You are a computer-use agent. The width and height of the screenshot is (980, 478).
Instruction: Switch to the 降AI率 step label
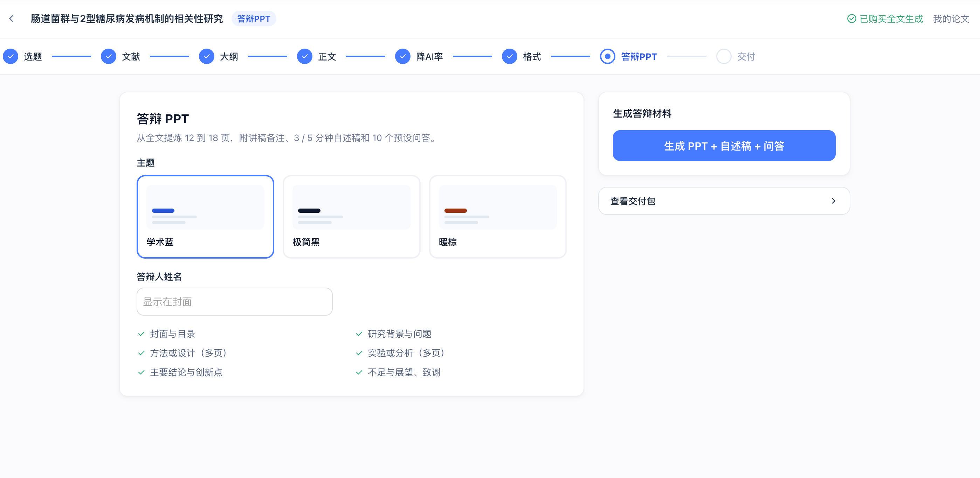(x=429, y=57)
